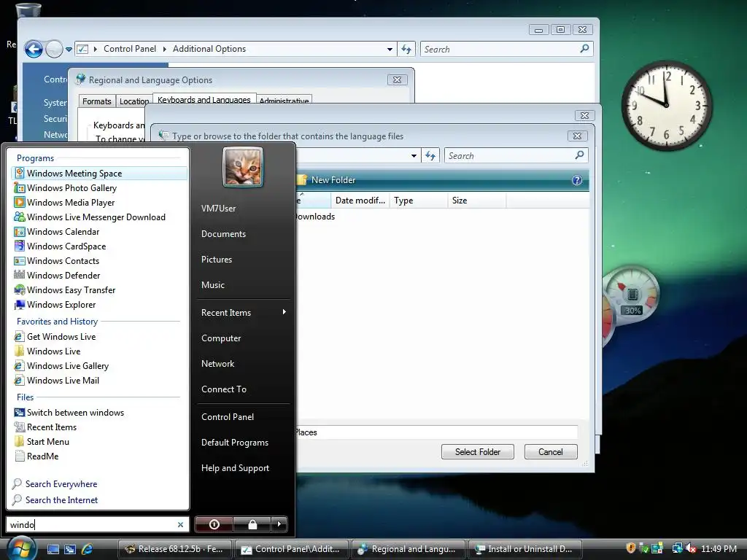Switch to Location tab

[134, 101]
